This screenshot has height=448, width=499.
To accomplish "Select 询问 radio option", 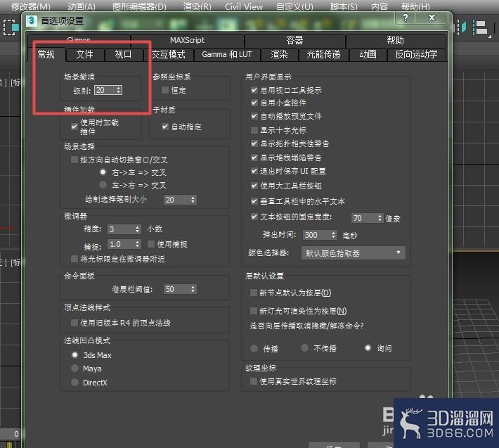I will [368, 348].
